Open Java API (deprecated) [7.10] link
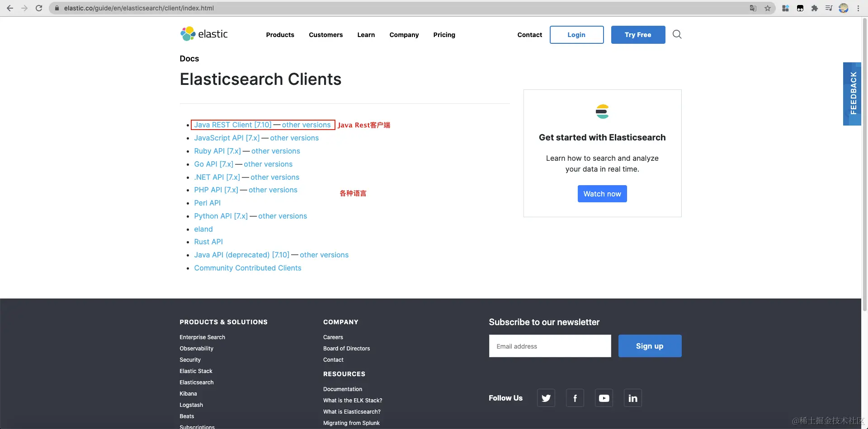The height and width of the screenshot is (429, 868). [x=242, y=255]
